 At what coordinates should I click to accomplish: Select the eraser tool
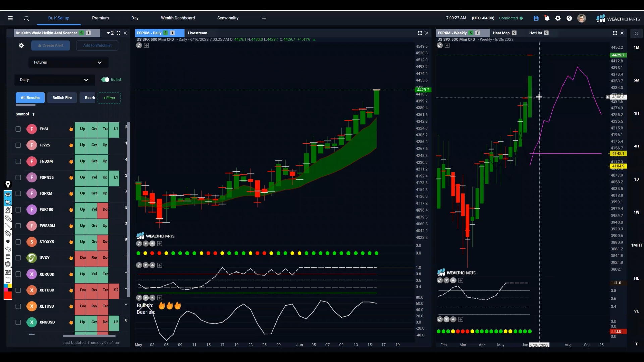8,234
